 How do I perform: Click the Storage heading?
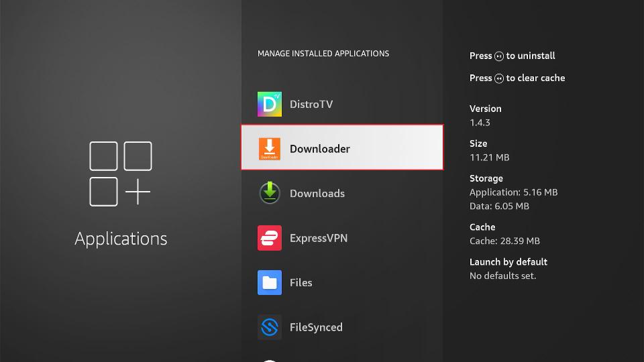[486, 178]
